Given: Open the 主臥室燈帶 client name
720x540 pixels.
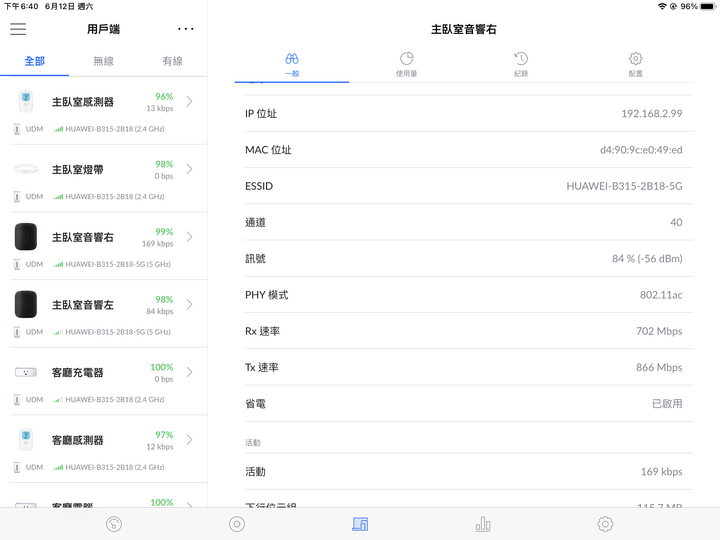Looking at the screenshot, I should [x=78, y=169].
